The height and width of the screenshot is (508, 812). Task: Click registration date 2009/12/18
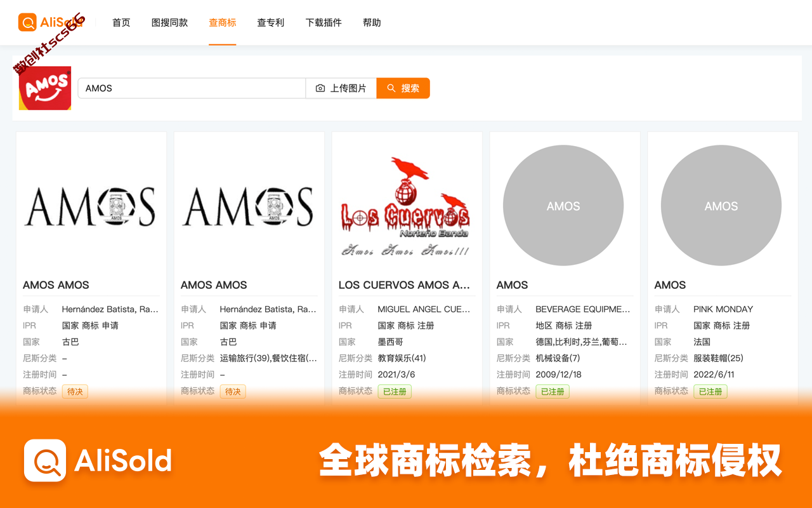tap(559, 375)
